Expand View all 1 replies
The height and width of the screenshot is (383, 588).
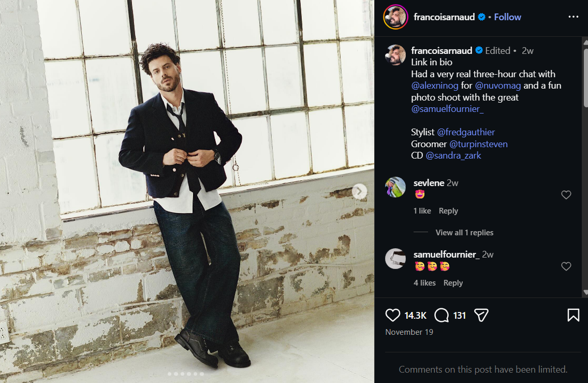coord(464,233)
